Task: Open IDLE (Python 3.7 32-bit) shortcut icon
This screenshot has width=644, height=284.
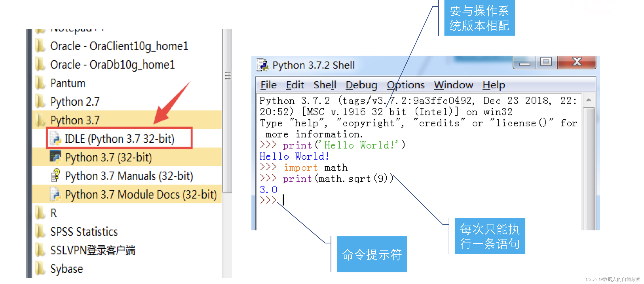Action: 55,138
